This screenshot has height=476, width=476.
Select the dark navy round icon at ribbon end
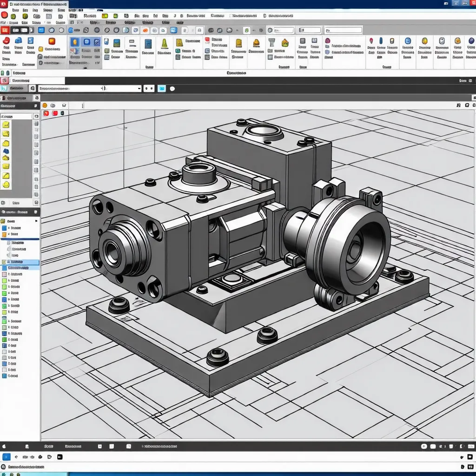[471, 41]
